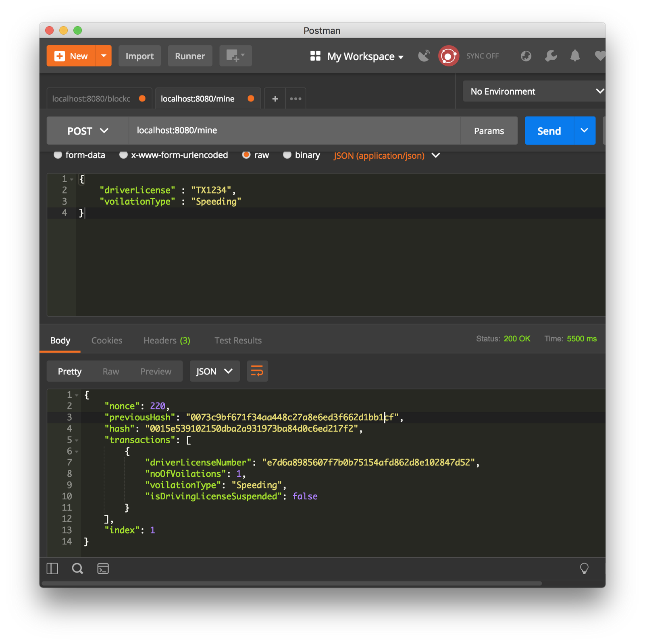Open settings via the wrench icon

[x=551, y=56]
